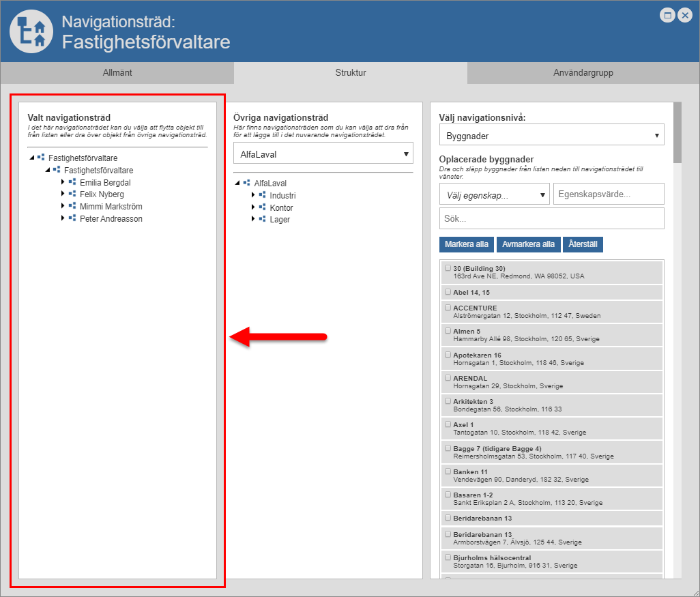Viewport: 700px width, 597px height.
Task: Click the node icon beside Emilia Bergdal
Action: [72, 182]
